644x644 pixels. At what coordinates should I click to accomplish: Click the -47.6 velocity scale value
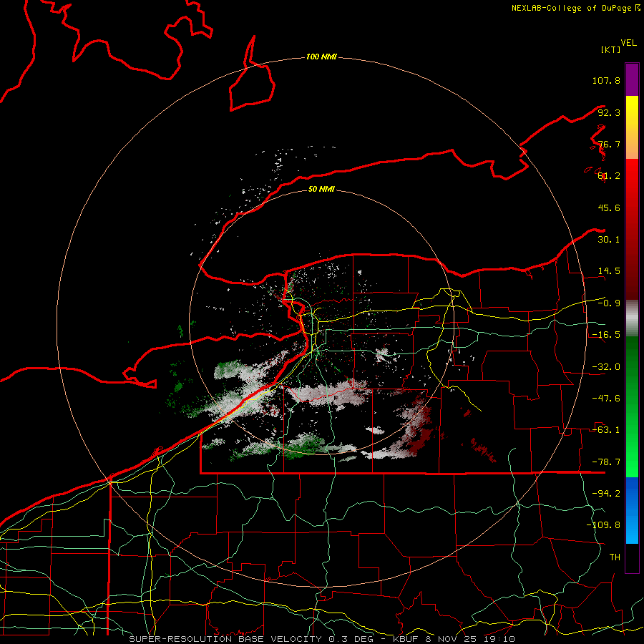coord(606,399)
